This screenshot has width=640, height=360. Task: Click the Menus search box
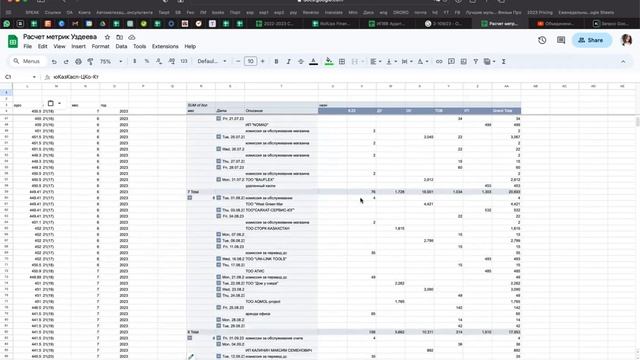pyautogui.click(x=27, y=61)
